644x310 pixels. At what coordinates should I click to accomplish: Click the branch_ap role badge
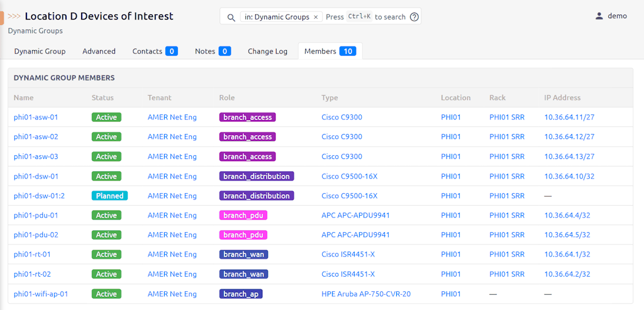click(x=241, y=294)
